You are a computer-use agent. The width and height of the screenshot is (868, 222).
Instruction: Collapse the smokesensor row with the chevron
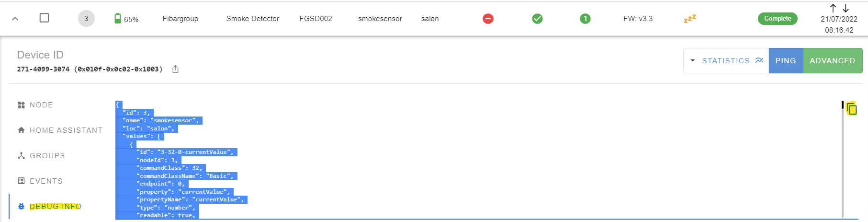coord(15,19)
